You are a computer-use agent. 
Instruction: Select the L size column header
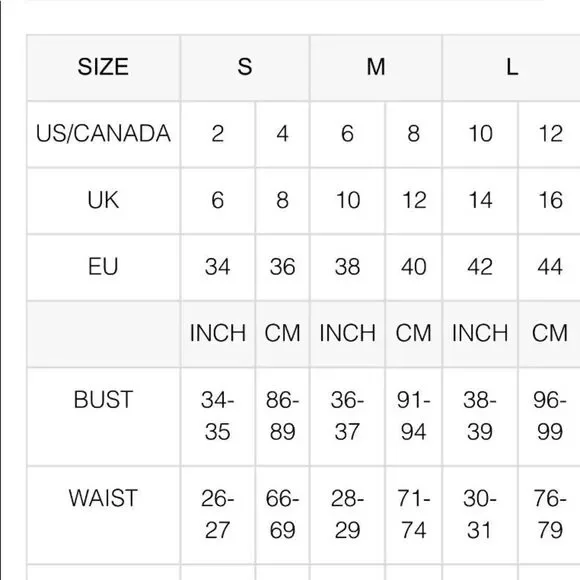(x=512, y=67)
